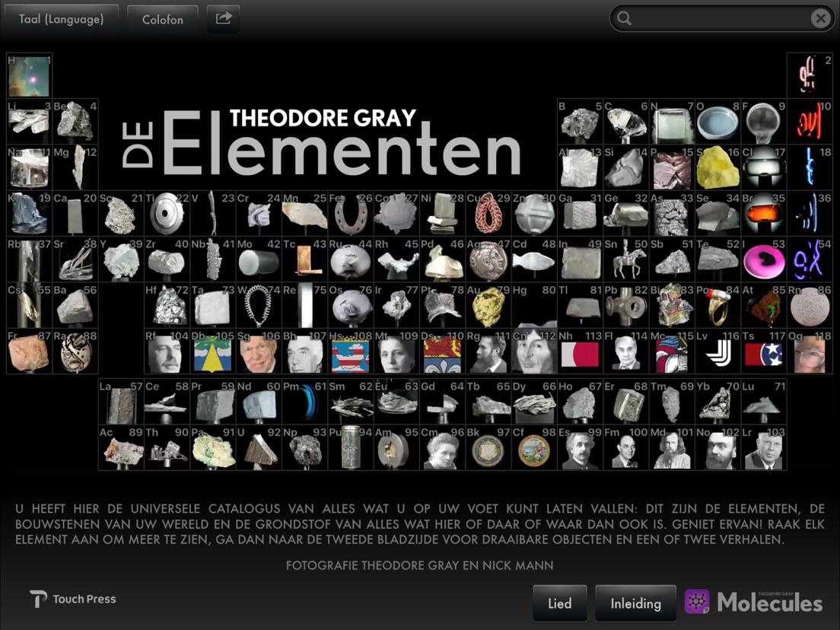Select the Uranium (U 92) tile
Screen dimensions: 840x630
259,448
